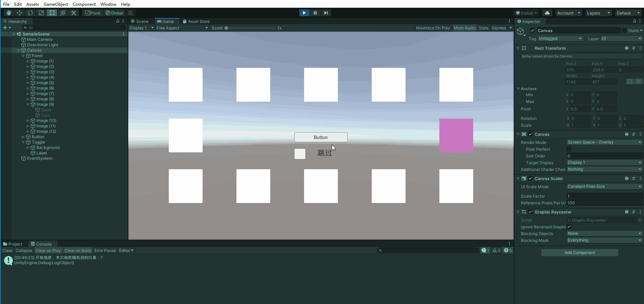This screenshot has width=644, height=304.
Task: Select the Rect Transform tool
Action: 52,13
